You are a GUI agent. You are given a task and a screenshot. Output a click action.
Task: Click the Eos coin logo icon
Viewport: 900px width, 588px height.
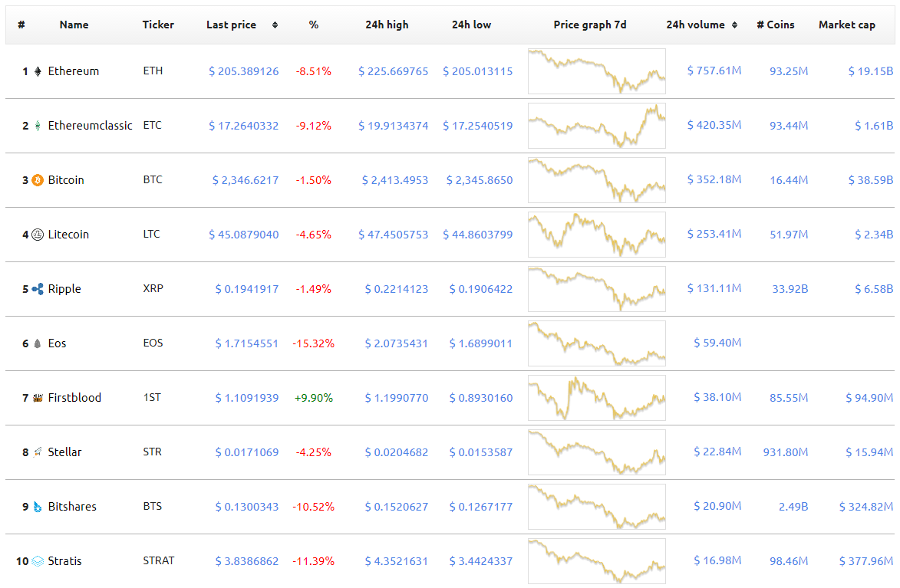pyautogui.click(x=38, y=343)
